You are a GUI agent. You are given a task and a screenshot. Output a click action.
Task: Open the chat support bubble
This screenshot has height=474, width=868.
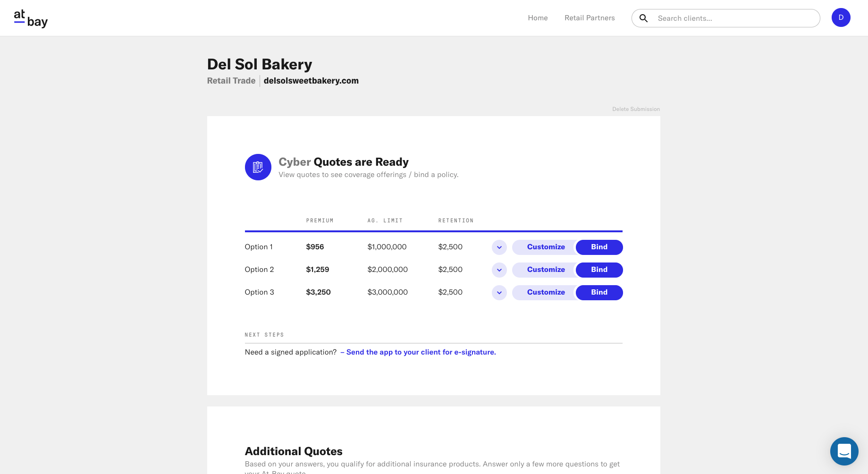tap(844, 451)
